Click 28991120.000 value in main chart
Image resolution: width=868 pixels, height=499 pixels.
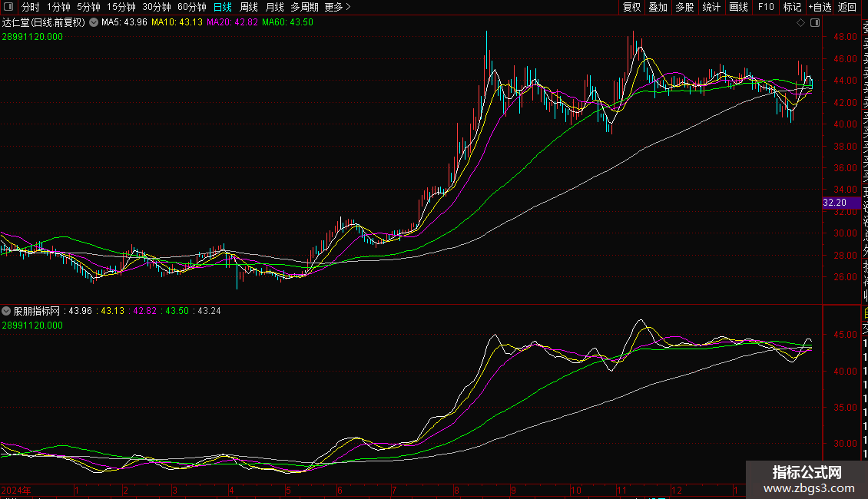pos(33,37)
